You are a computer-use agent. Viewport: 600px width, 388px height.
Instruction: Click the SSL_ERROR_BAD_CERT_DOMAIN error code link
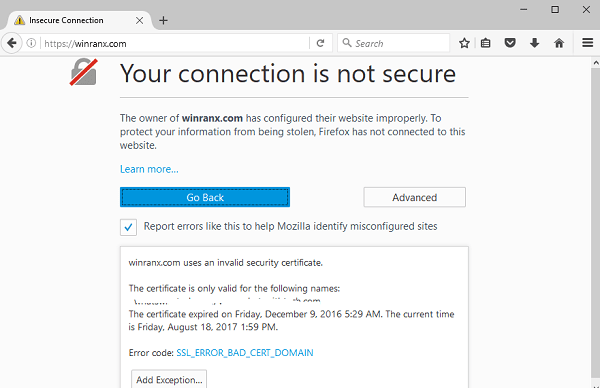245,352
